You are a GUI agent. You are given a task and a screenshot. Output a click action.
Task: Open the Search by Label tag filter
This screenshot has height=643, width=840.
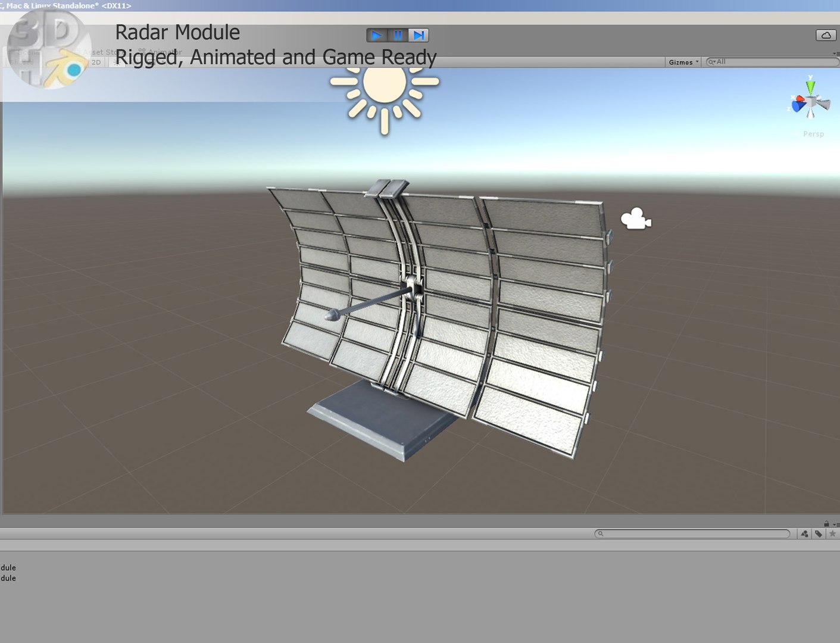click(x=819, y=533)
